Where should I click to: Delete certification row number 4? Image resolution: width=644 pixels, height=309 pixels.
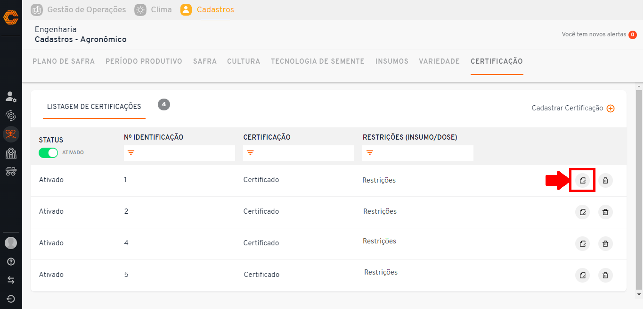605,243
